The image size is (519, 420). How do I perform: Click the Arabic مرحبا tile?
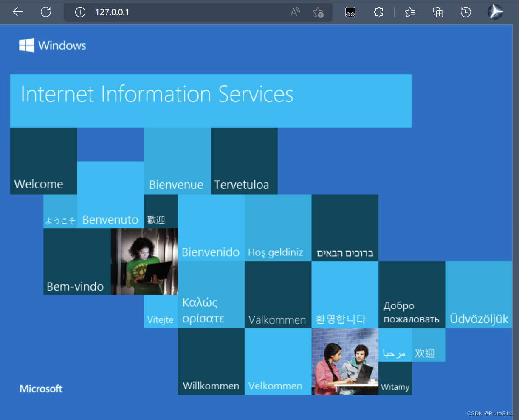pos(395,345)
